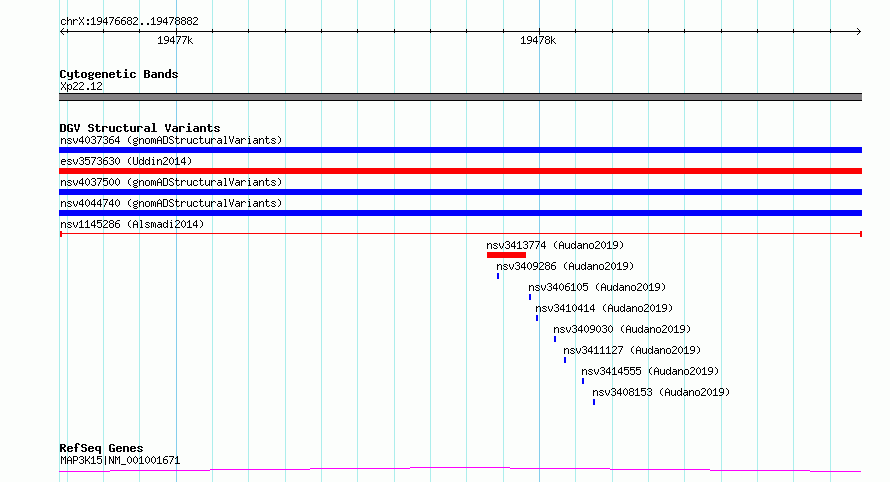
Task: Select the Cytogenetic Bands track heading
Action: [x=119, y=74]
